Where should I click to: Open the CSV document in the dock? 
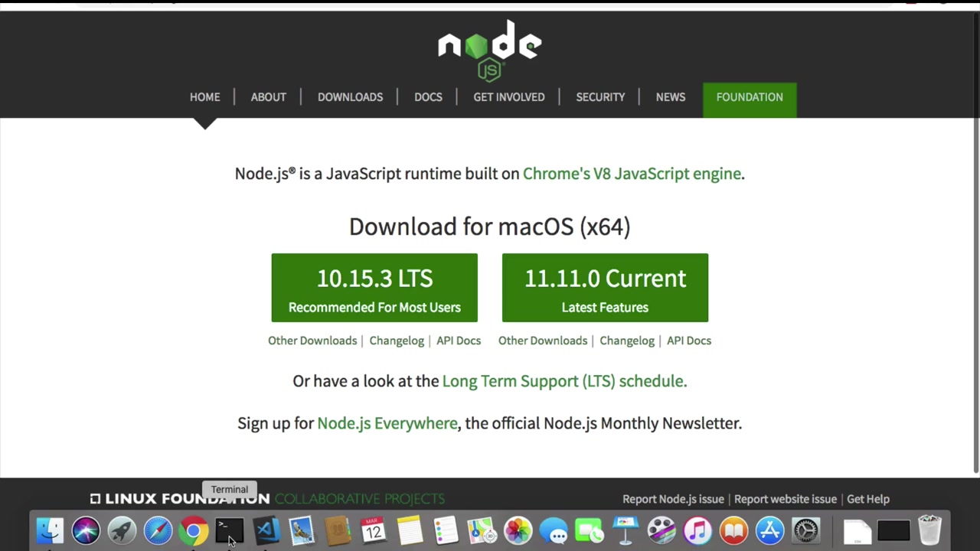(857, 530)
